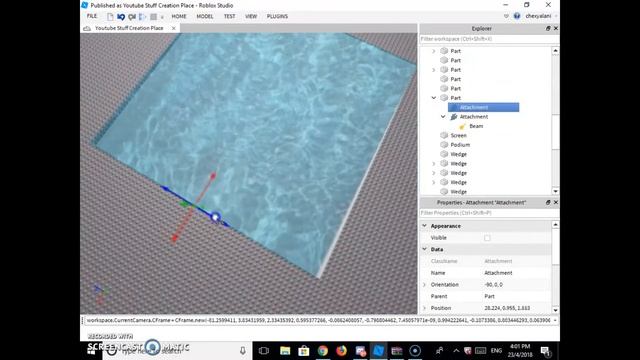
Task: Switch to the TEST ribbon tab
Action: (229, 16)
